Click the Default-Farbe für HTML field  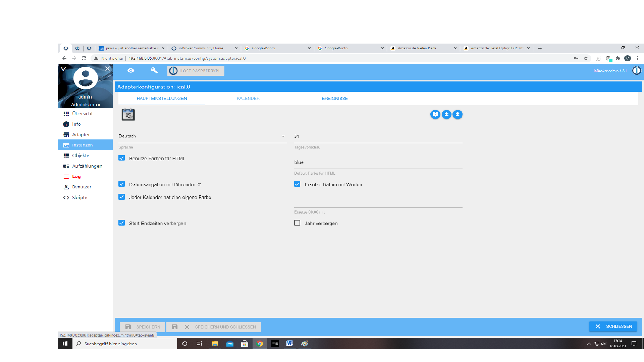click(x=378, y=162)
